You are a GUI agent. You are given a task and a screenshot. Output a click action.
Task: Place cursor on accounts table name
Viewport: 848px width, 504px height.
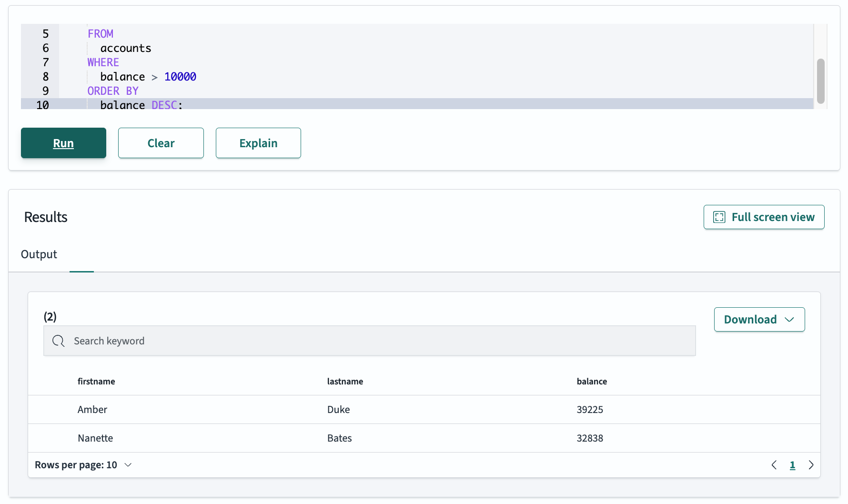tap(126, 48)
